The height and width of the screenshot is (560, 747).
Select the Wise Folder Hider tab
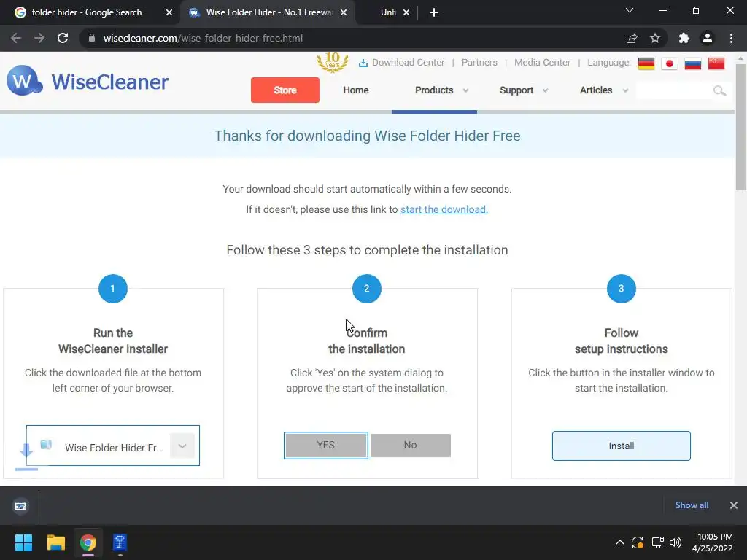click(269, 12)
